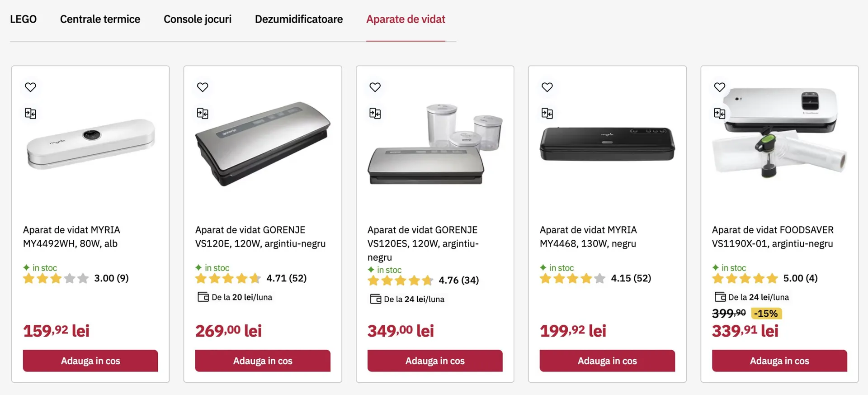
Task: Add the FOODSAVER sealer to cart
Action: pos(779,361)
